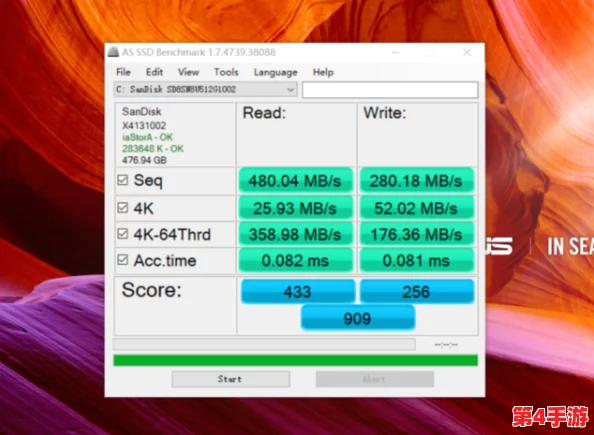This screenshot has width=594, height=435.
Task: Uncheck the Seq test checkbox
Action: pos(123,180)
